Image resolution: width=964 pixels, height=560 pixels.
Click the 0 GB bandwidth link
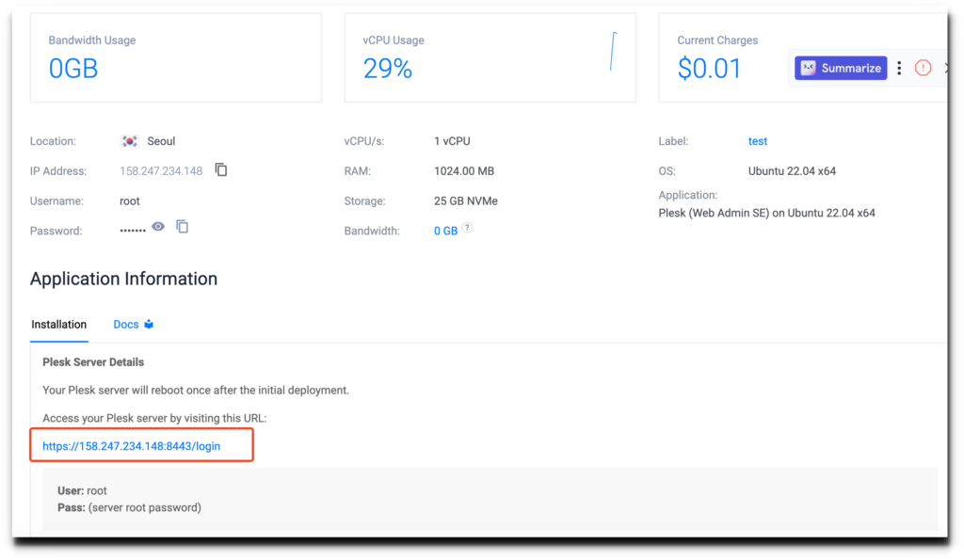(x=445, y=232)
